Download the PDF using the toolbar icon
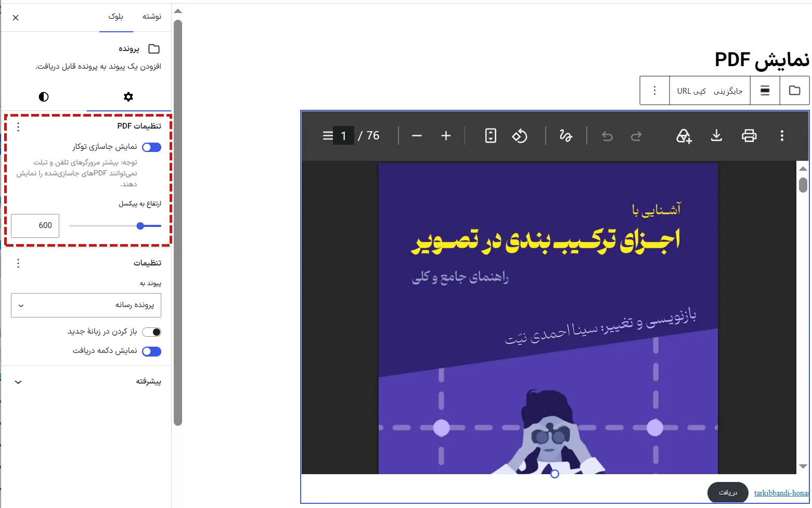 click(x=716, y=136)
